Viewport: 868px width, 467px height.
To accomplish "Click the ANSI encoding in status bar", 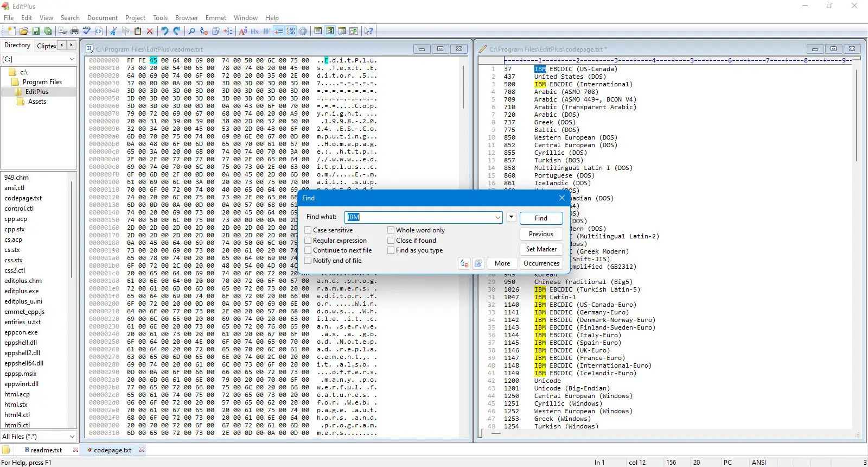I will coord(759,463).
